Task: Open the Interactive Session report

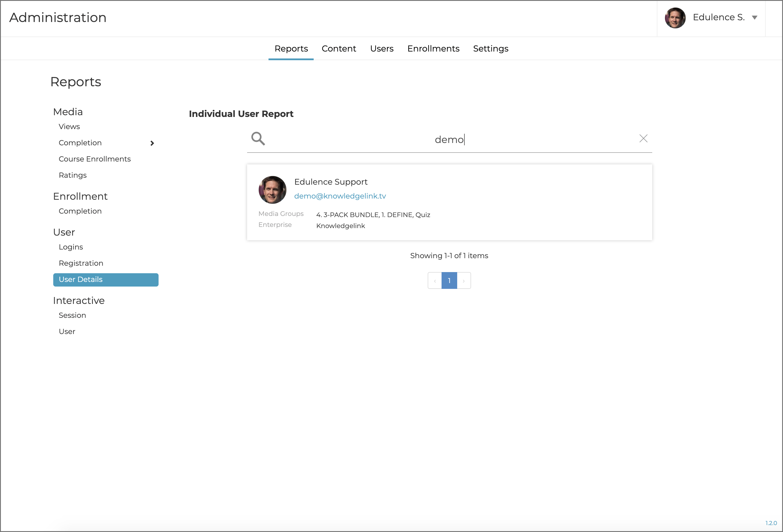Action: coord(72,315)
